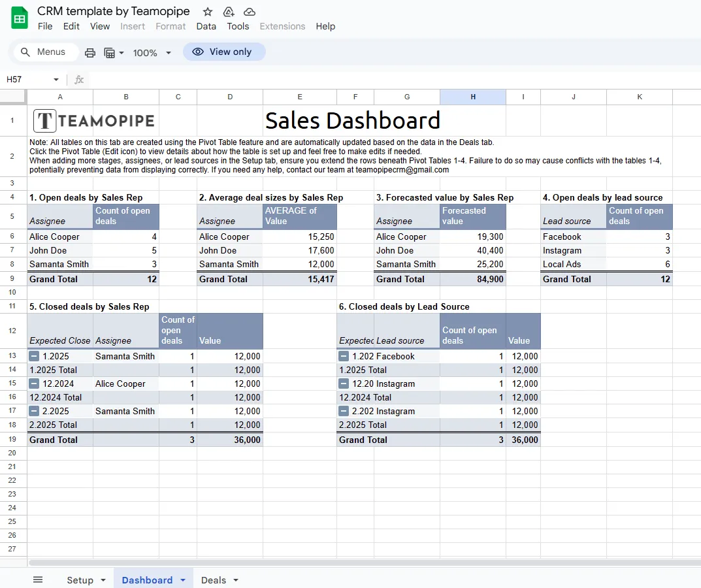Viewport: 701px width, 588px height.
Task: Open the Menus search box
Action: pos(46,52)
